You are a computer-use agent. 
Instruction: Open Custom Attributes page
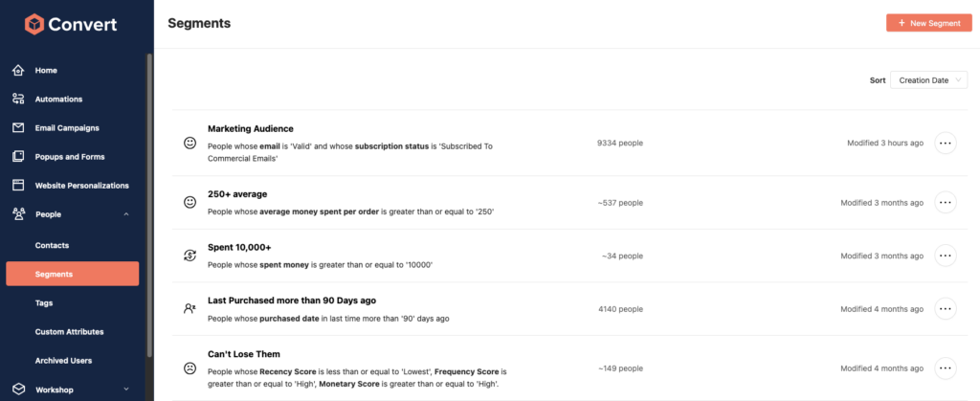69,332
